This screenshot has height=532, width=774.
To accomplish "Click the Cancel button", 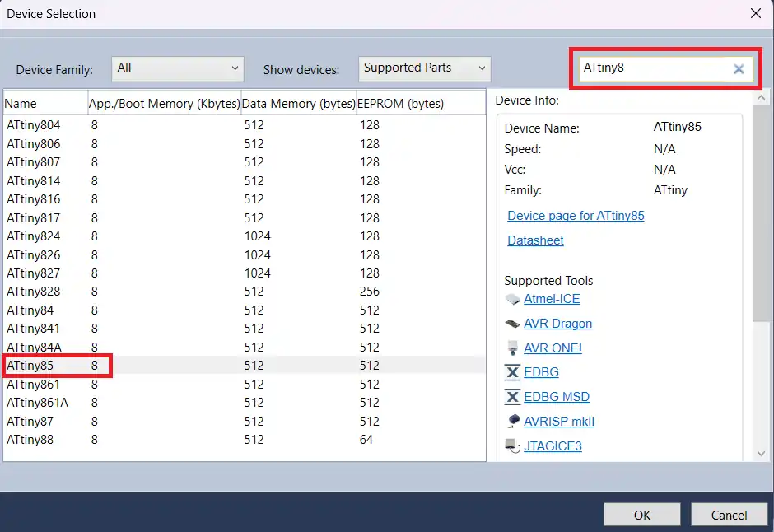I will 729,516.
